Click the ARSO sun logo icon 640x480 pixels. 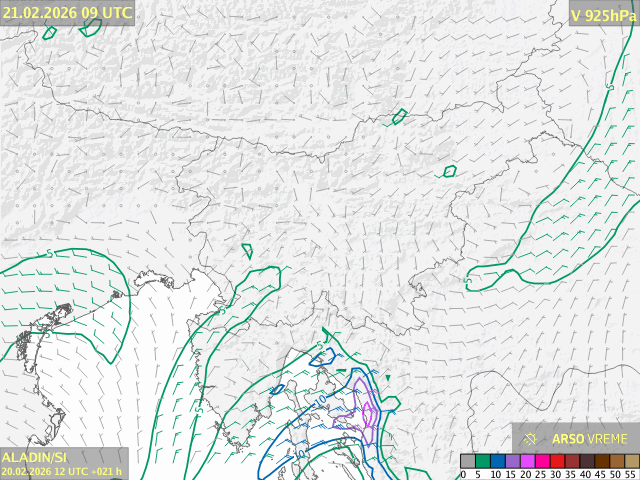(533, 438)
